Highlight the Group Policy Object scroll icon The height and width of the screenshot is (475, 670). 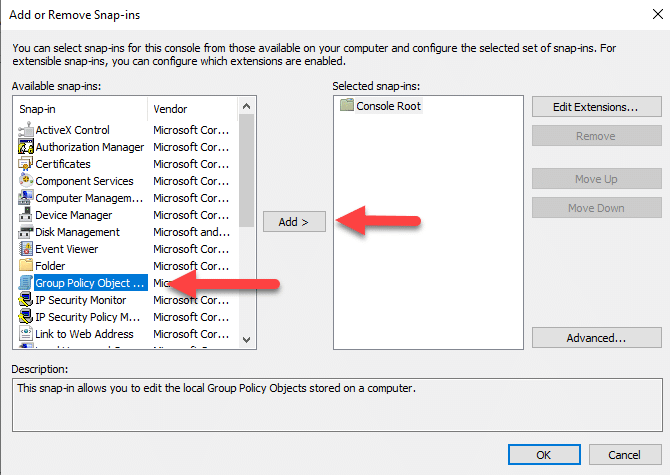(x=26, y=283)
